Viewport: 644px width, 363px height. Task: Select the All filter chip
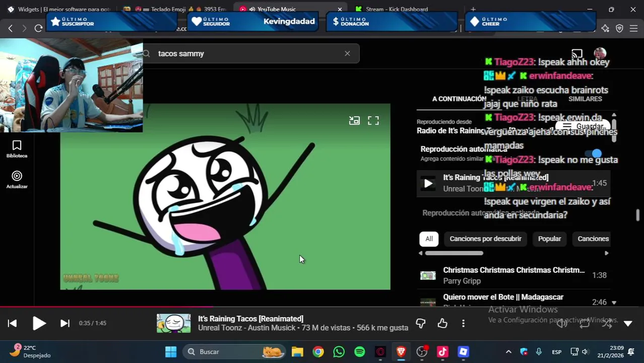coord(429,238)
